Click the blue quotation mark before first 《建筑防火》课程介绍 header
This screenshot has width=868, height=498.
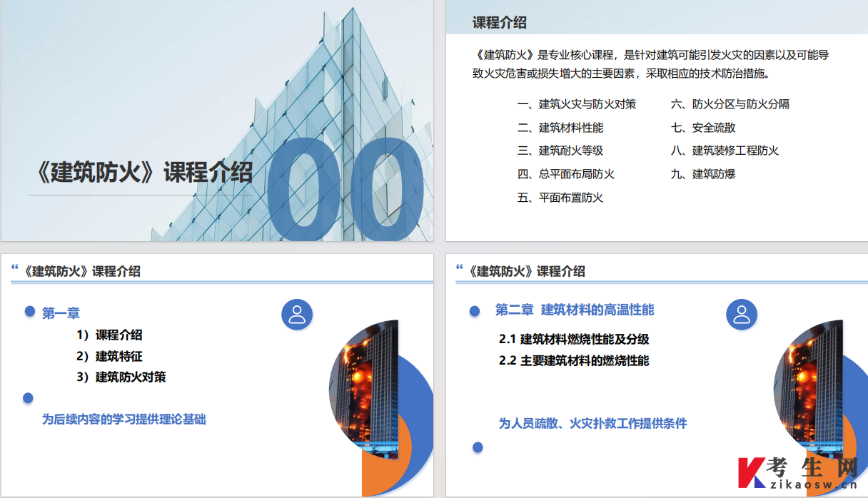point(15,267)
